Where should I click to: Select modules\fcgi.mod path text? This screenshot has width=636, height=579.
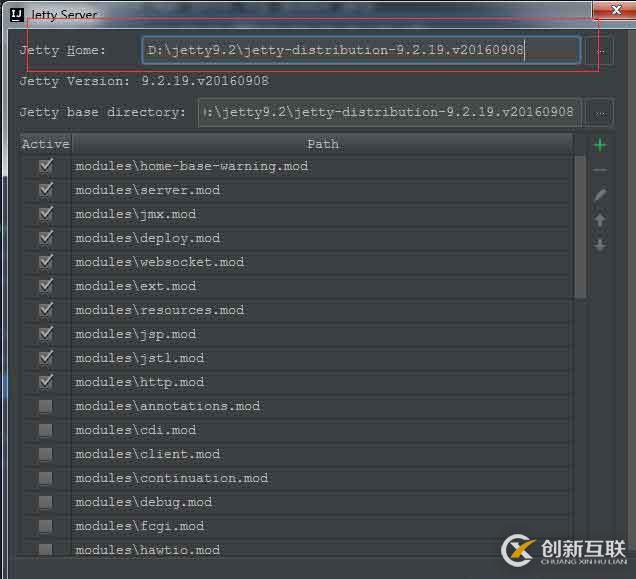[140, 526]
